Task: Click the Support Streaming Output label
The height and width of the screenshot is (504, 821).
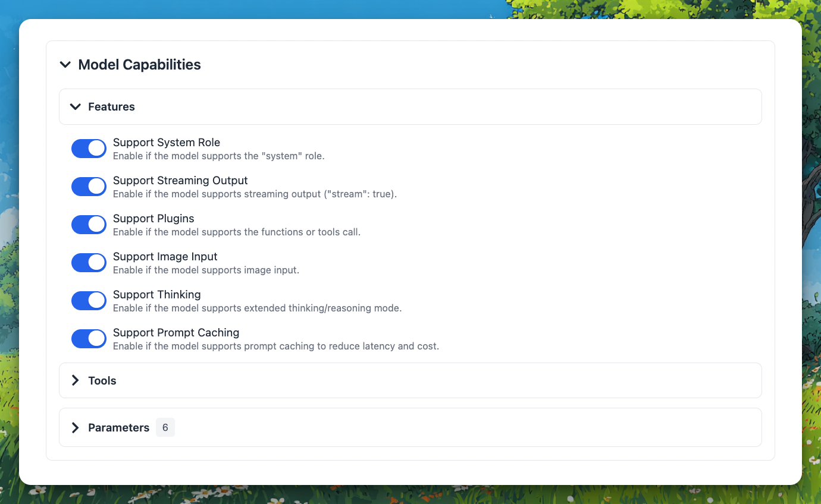Action: pyautogui.click(x=180, y=181)
